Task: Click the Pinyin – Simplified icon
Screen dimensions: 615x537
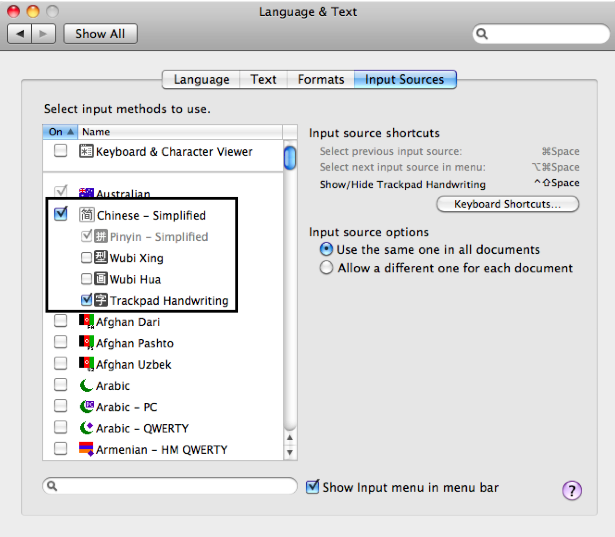Action: pyautogui.click(x=101, y=236)
